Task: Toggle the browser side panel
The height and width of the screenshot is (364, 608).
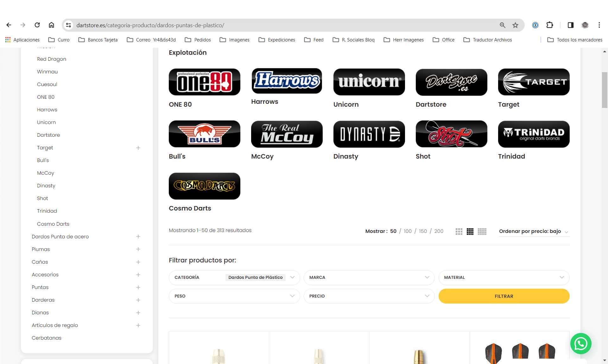Action: (x=571, y=25)
